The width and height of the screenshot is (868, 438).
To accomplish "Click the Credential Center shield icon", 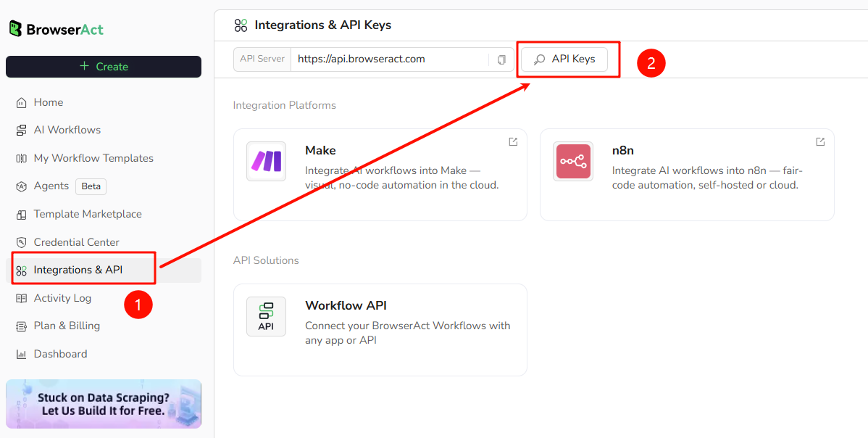I will (22, 242).
